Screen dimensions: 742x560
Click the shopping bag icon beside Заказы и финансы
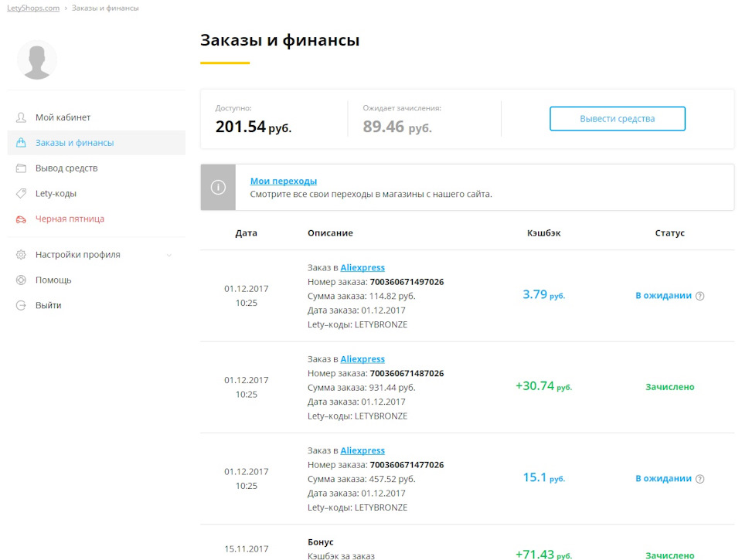point(21,142)
